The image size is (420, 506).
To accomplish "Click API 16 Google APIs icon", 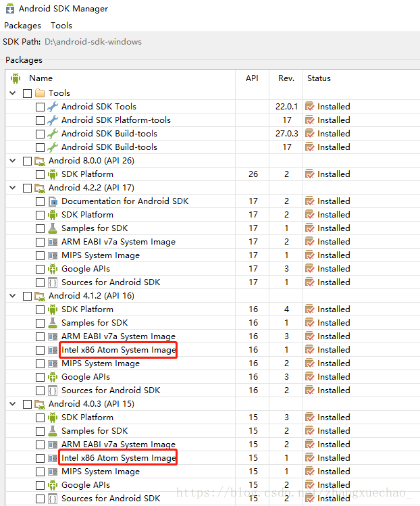I will (x=53, y=377).
